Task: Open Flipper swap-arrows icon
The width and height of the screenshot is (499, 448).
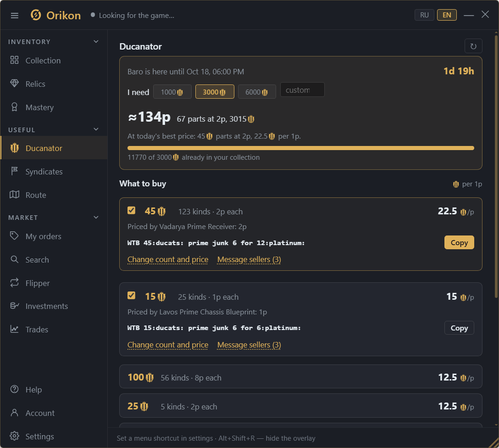Action: tap(14, 283)
